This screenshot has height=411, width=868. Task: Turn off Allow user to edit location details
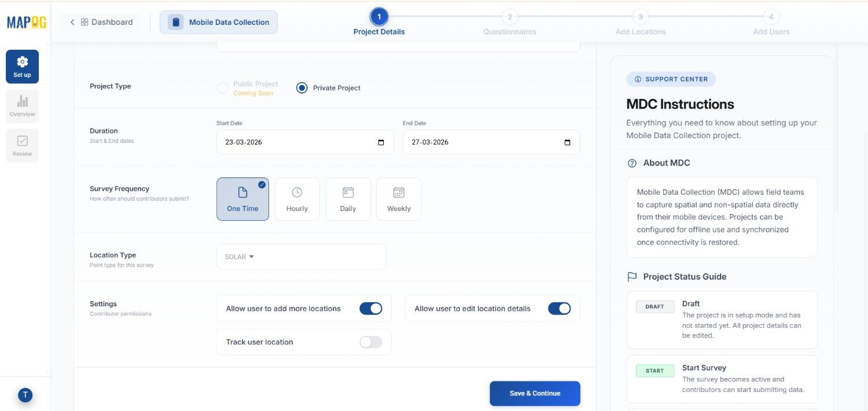point(559,309)
